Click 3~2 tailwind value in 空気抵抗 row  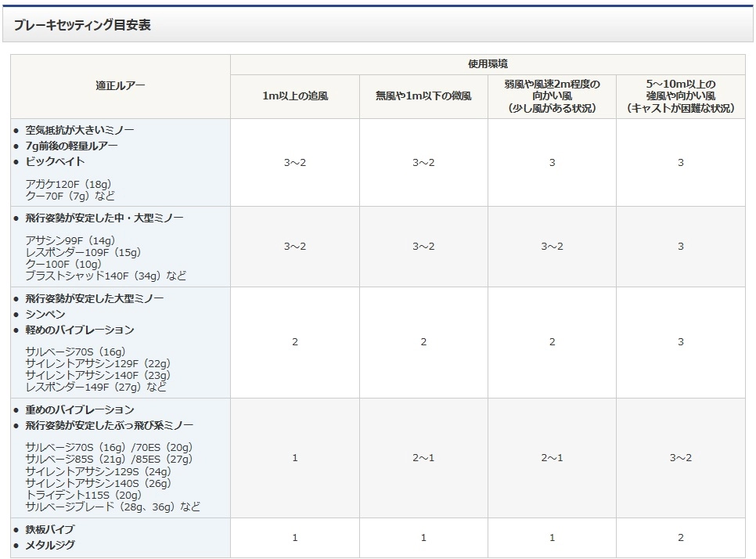point(294,163)
